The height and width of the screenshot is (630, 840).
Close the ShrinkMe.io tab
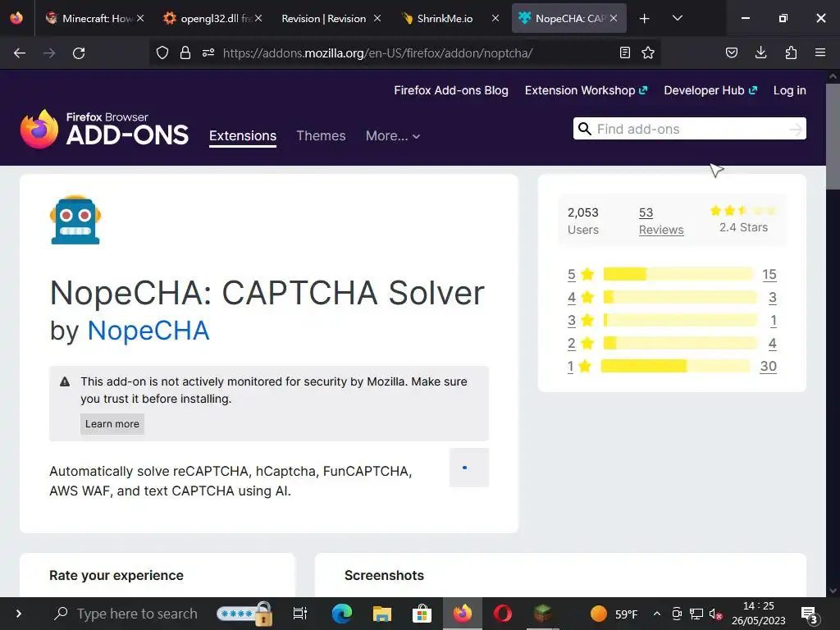pos(495,18)
